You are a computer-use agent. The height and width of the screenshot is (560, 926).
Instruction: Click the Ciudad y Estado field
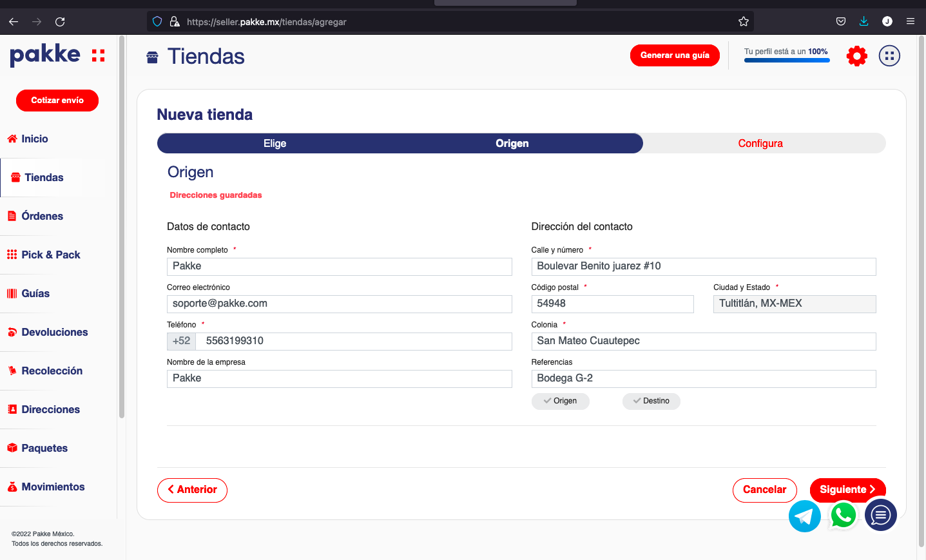[x=795, y=304]
